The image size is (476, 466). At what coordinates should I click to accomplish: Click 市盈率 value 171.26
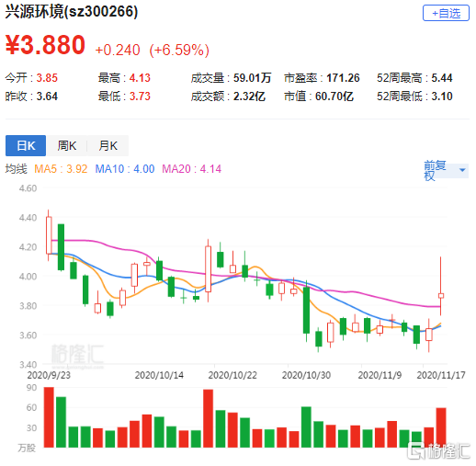pos(343,78)
